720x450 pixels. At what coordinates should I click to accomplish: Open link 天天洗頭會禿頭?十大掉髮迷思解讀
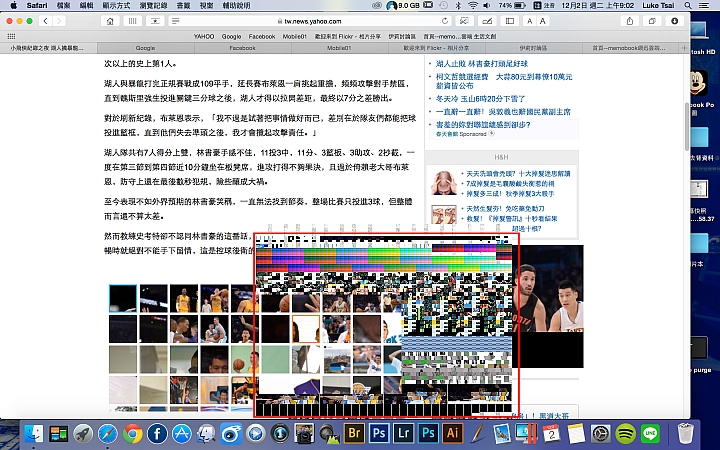coord(518,174)
